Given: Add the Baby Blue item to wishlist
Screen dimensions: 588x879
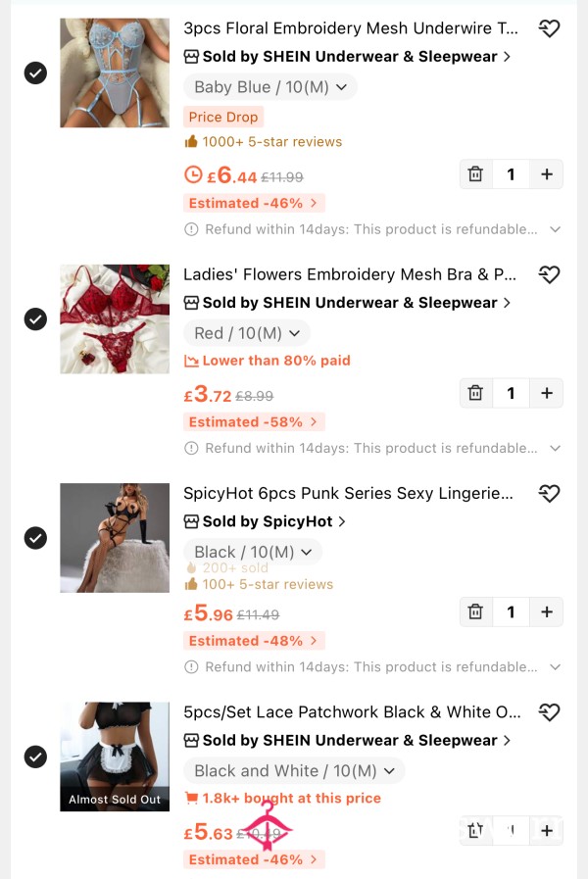Looking at the screenshot, I should [549, 28].
